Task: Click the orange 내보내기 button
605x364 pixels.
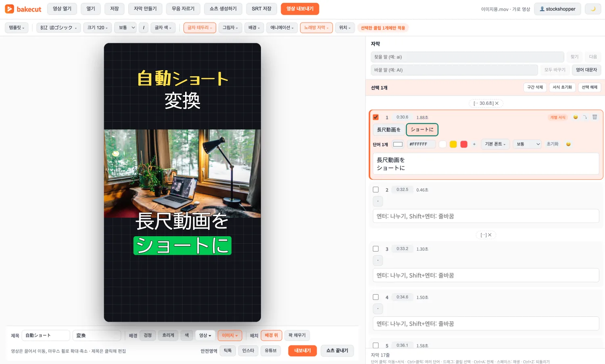Action: pos(302,351)
